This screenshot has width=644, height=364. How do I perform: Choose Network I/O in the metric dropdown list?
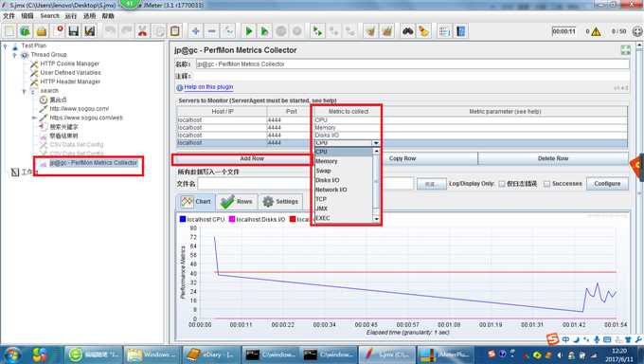tap(343, 190)
